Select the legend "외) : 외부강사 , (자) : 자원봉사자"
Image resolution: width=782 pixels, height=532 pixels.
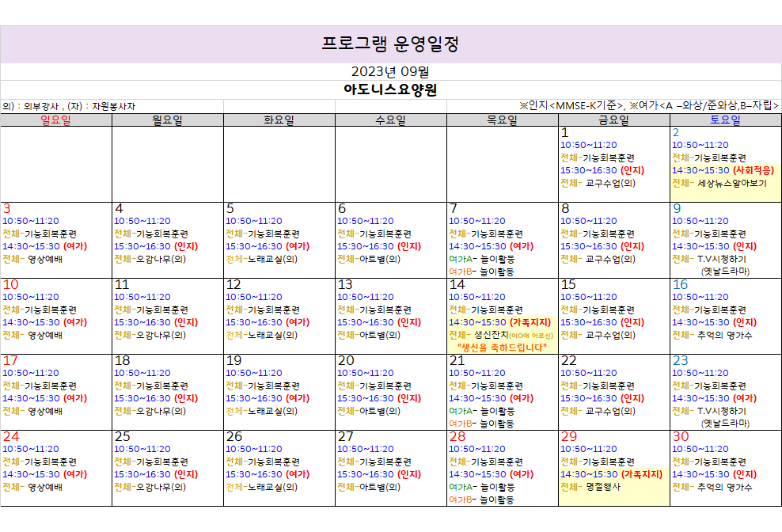click(69, 106)
